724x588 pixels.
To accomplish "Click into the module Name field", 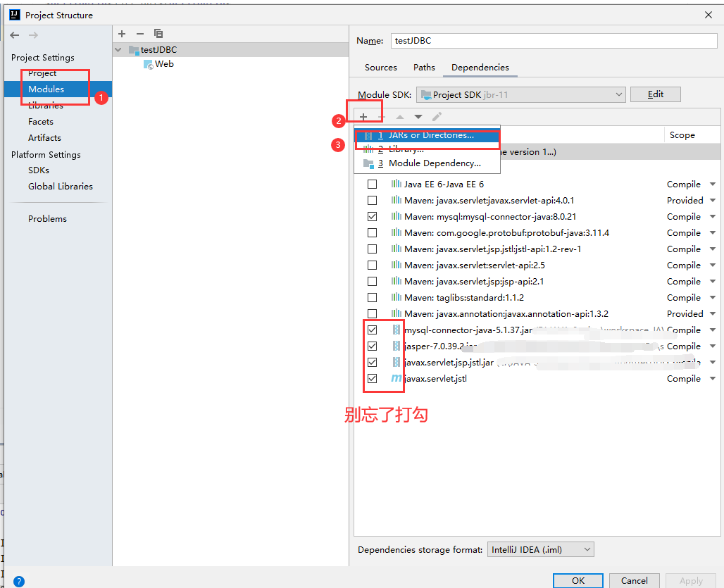I will click(554, 41).
